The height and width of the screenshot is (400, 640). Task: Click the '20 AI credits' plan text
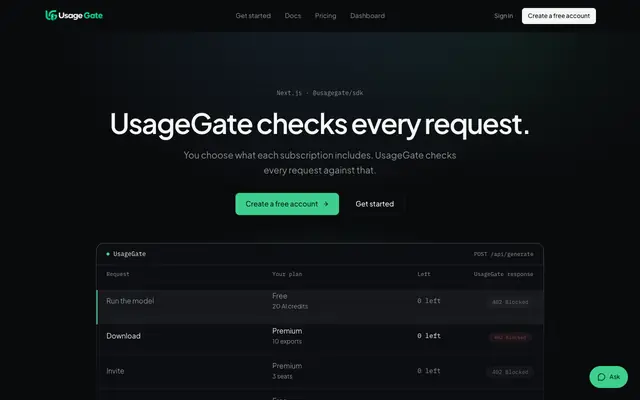coord(290,306)
